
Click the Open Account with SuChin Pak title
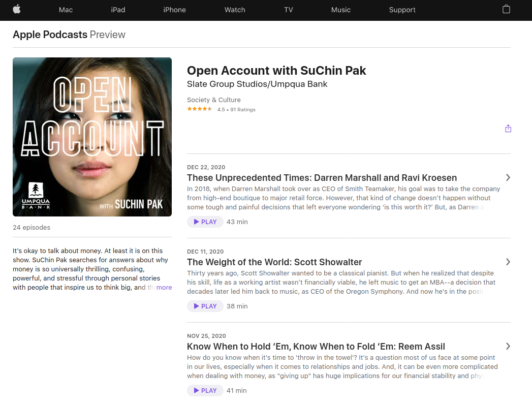point(276,71)
